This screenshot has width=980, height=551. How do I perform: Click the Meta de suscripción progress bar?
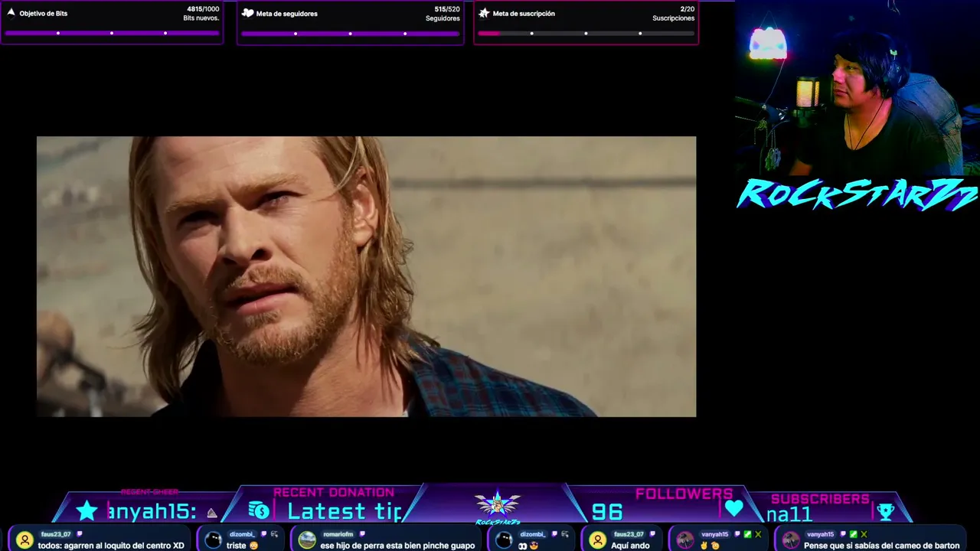tap(586, 33)
